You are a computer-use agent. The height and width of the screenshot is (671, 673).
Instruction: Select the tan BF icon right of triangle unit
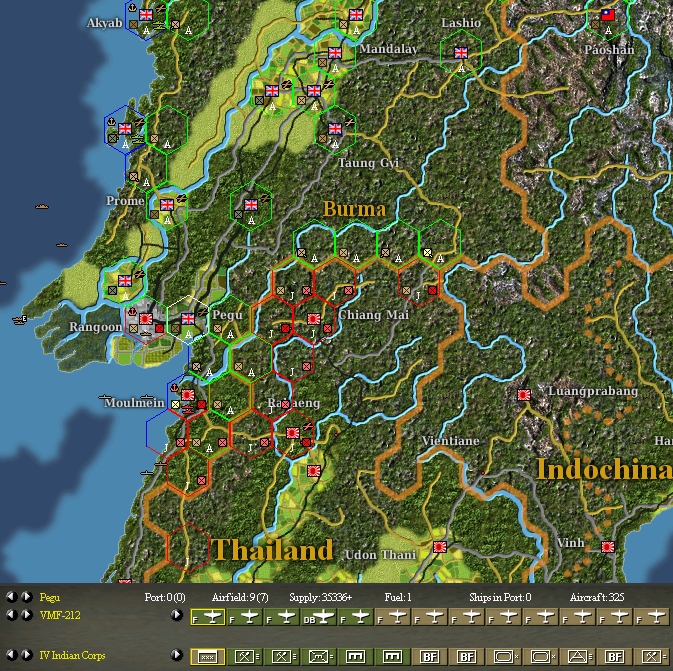pos(615,656)
